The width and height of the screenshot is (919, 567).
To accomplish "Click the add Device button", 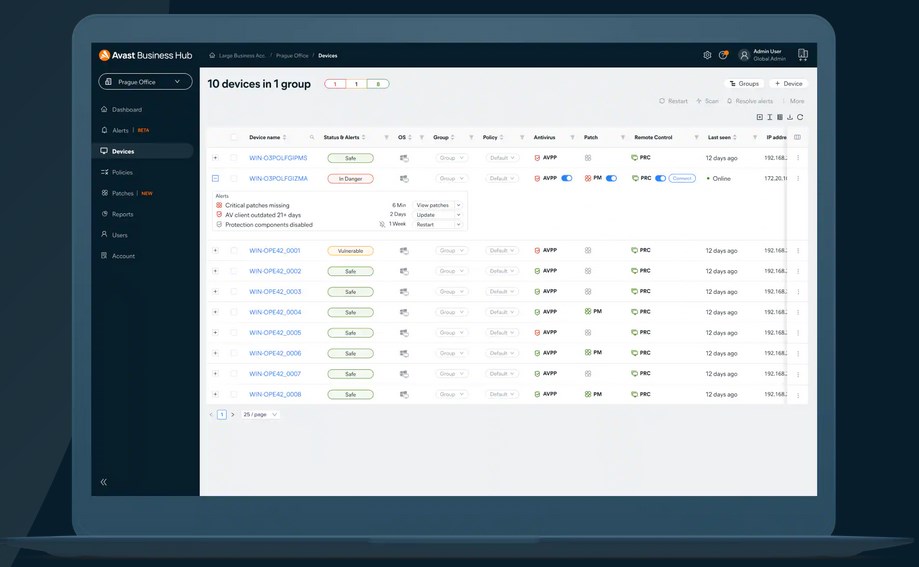I will [x=789, y=83].
